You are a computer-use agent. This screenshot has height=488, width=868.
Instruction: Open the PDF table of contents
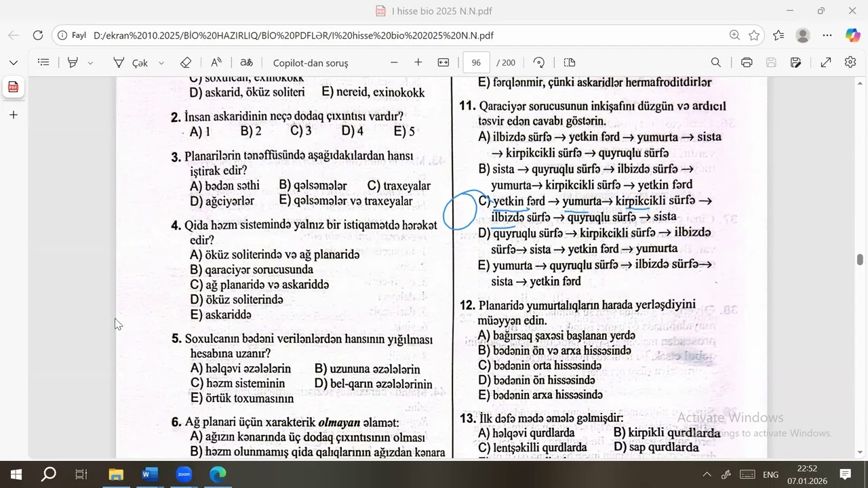43,62
